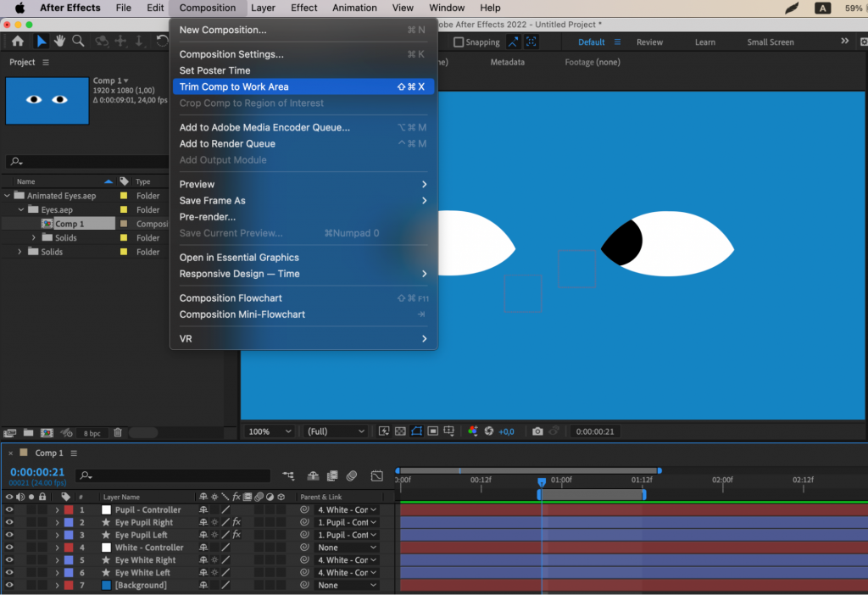Viewport: 868px width, 595px height.
Task: Open the Composition Mini-Flowchart icon
Action: pyautogui.click(x=288, y=475)
